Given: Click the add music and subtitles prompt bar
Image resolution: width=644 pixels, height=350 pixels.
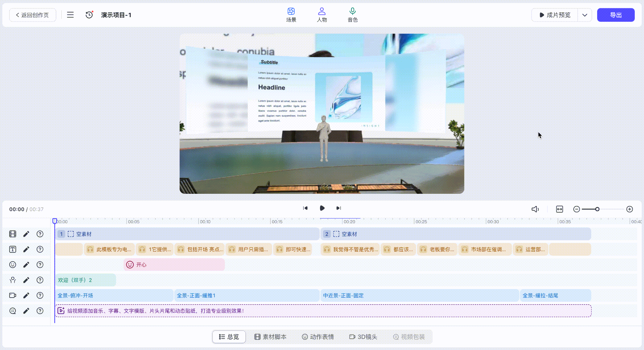Looking at the screenshot, I should [x=323, y=311].
